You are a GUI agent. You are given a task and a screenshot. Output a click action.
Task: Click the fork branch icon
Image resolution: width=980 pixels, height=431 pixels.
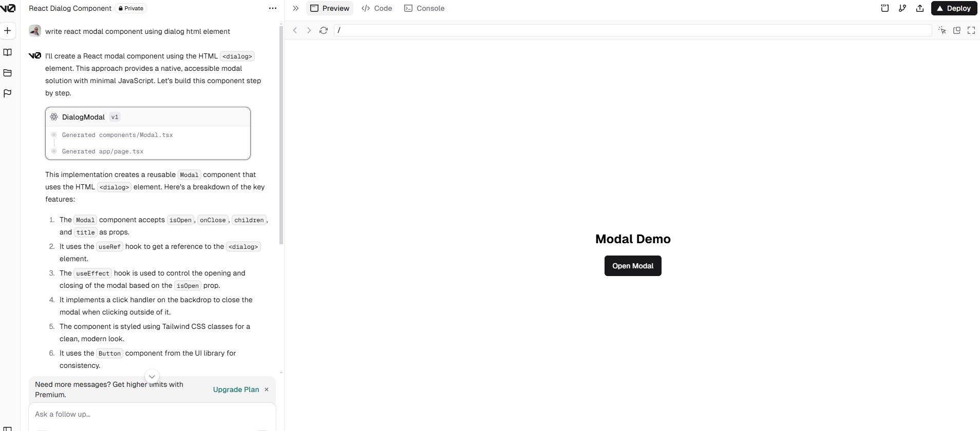click(x=902, y=8)
